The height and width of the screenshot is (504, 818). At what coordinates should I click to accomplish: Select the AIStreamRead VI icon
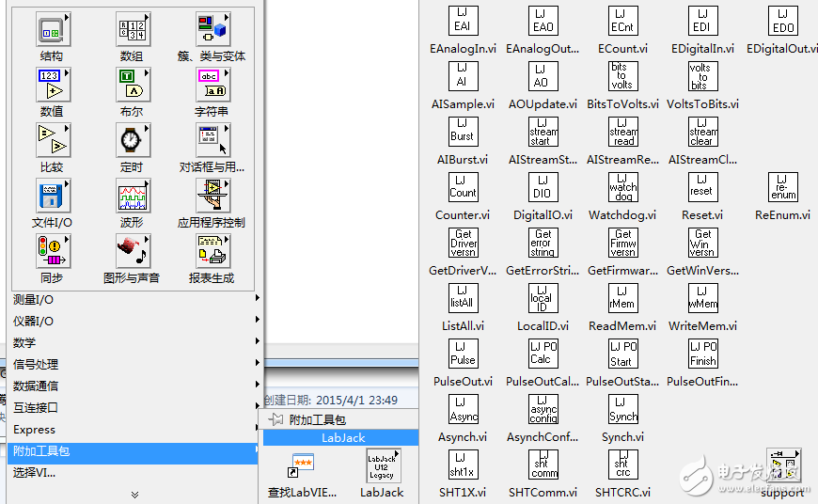[622, 132]
